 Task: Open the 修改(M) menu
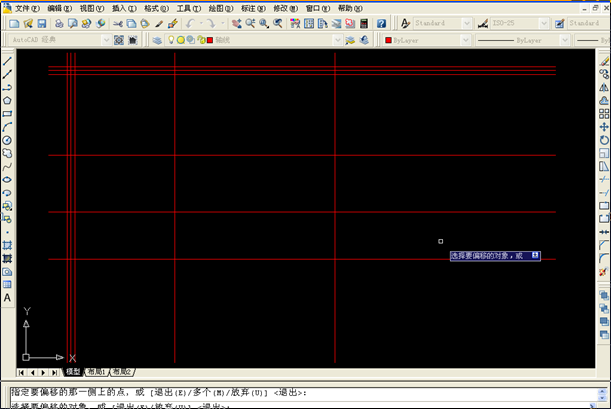pyautogui.click(x=286, y=7)
